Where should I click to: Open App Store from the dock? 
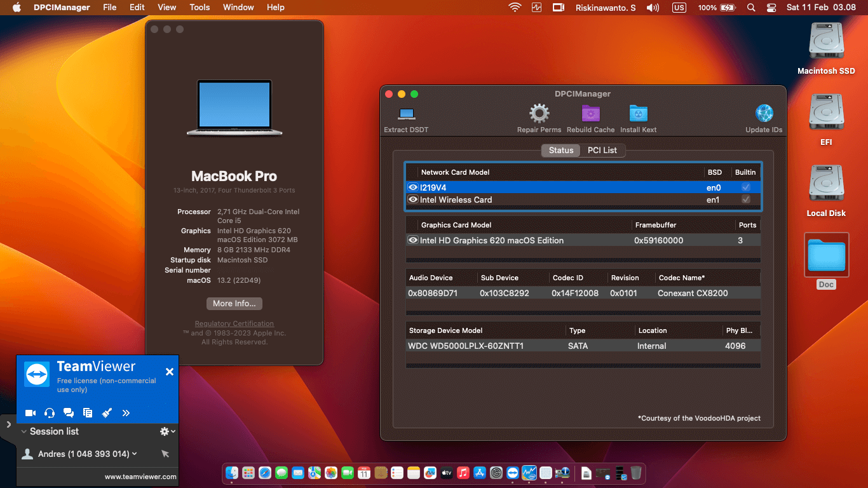480,473
